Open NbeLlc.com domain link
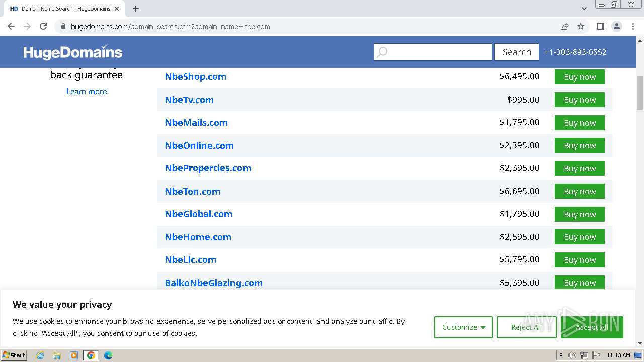This screenshot has width=644, height=362. coord(191,260)
